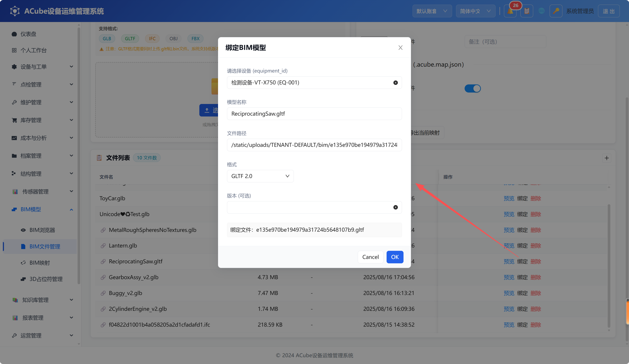Viewport: 629px width, 364px height.
Task: Open the 默认账套 dropdown
Action: pyautogui.click(x=432, y=11)
